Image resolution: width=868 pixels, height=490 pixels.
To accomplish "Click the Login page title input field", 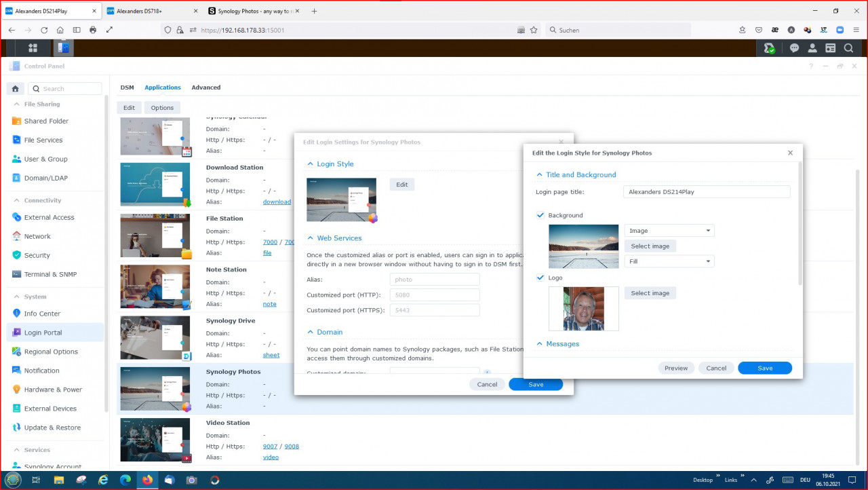I will pos(706,191).
